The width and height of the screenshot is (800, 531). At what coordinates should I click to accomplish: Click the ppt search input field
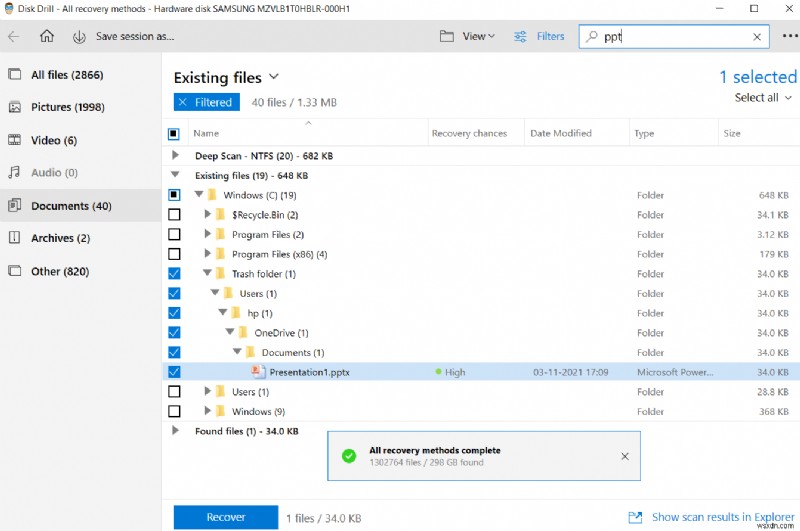coord(673,37)
